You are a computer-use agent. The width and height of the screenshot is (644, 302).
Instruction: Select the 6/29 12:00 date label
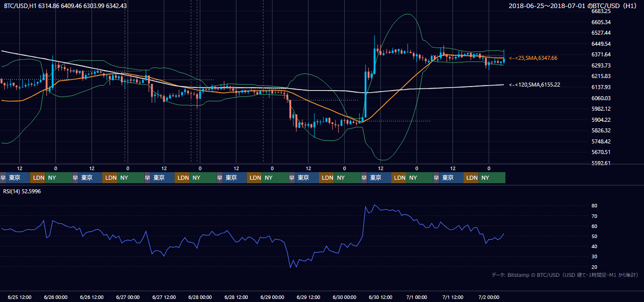309,297
